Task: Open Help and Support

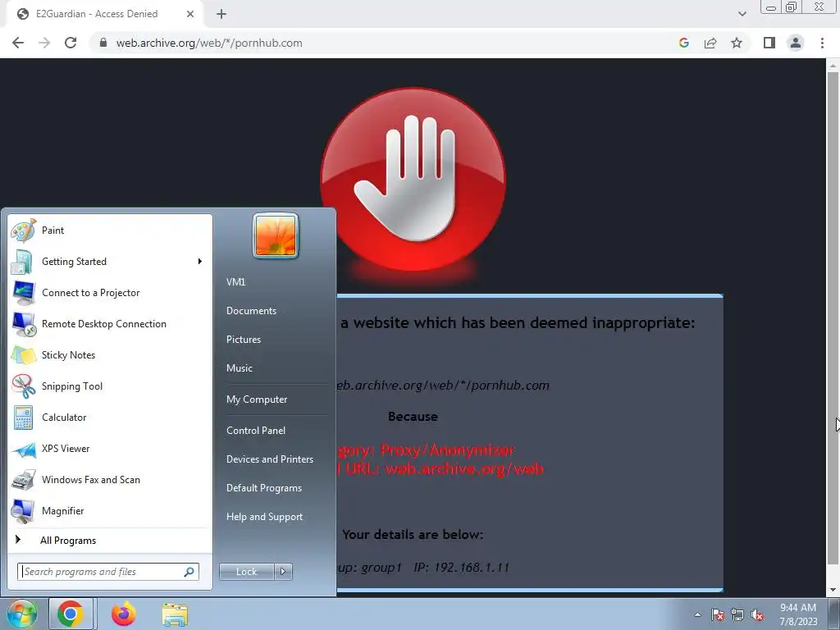Action: click(x=264, y=517)
